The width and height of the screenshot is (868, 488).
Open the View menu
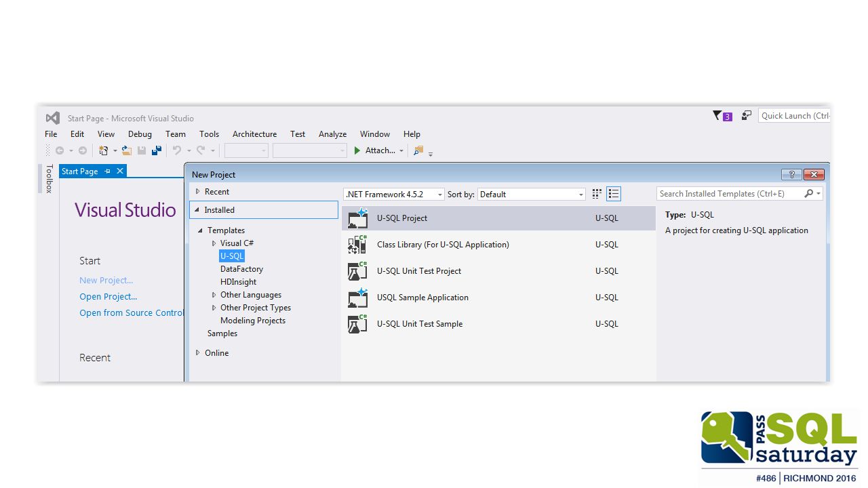(x=106, y=134)
